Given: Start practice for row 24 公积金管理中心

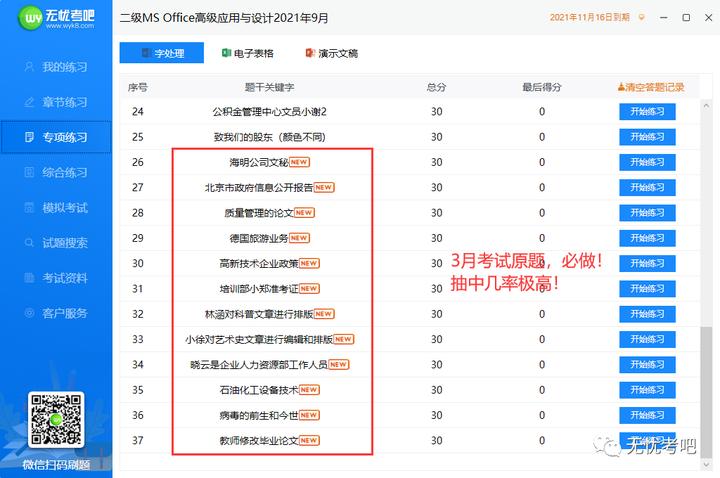Looking at the screenshot, I should (647, 112).
